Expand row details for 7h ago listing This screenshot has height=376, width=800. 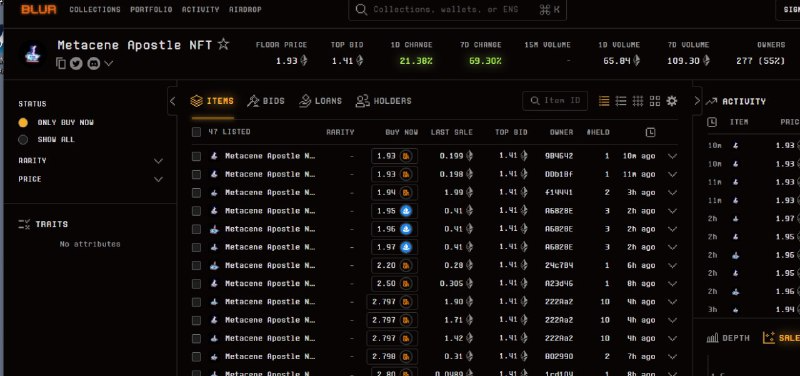[672, 357]
